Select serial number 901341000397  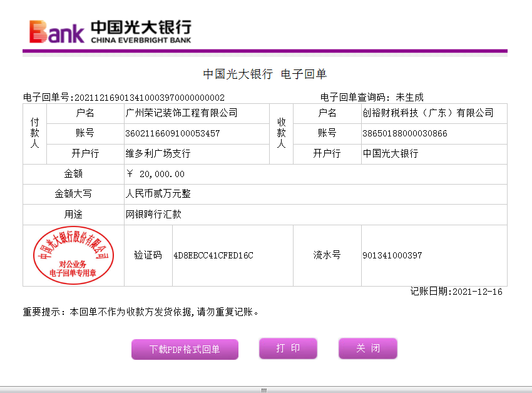click(392, 255)
